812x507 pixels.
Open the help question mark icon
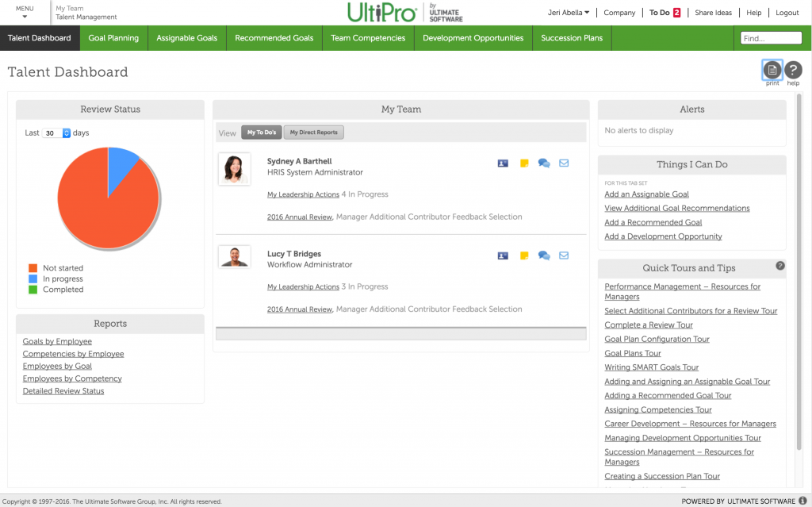[x=793, y=71]
